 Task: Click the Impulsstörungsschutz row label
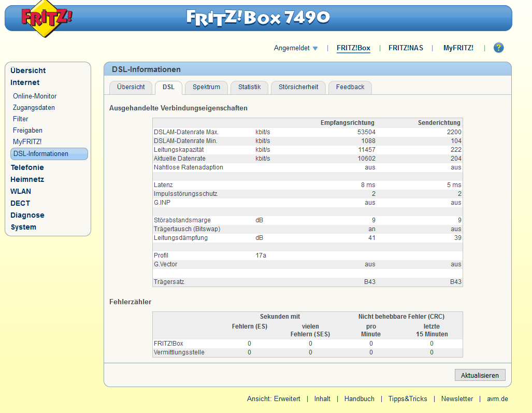click(185, 194)
